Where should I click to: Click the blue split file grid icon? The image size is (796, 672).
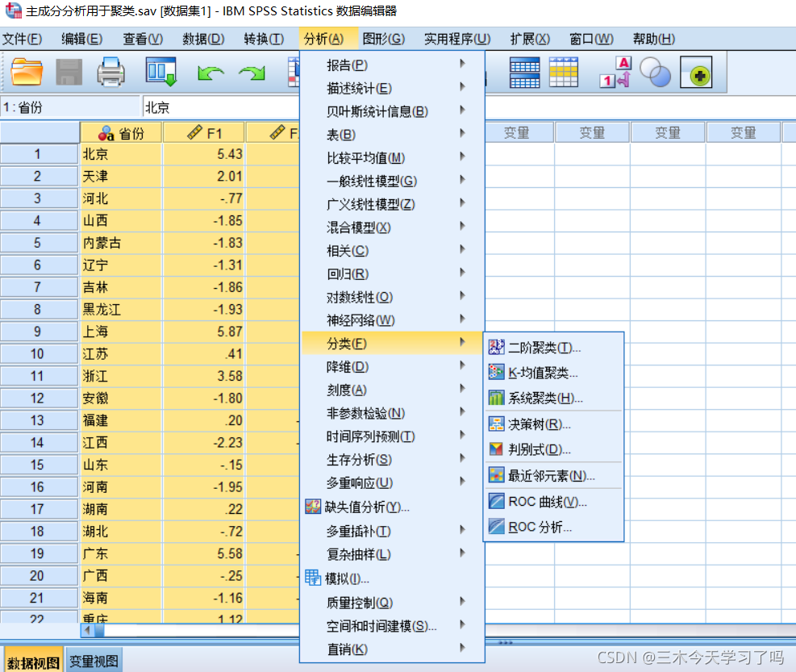click(524, 72)
